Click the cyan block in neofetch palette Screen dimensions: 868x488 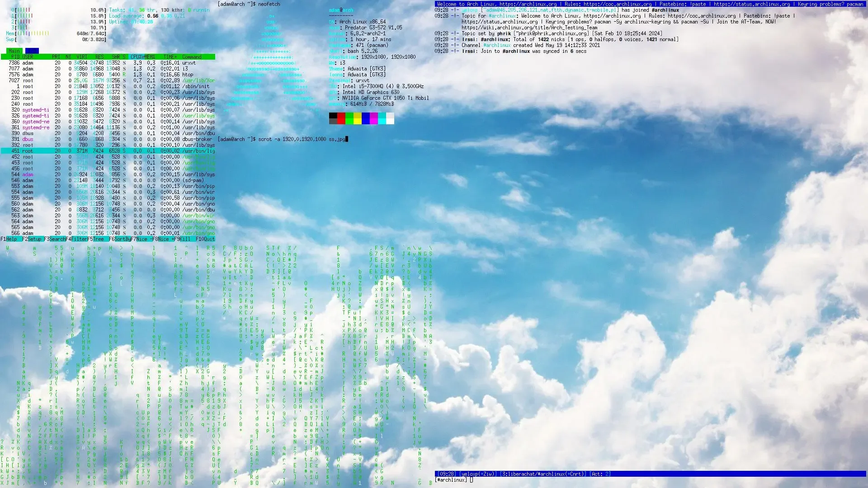click(x=382, y=118)
